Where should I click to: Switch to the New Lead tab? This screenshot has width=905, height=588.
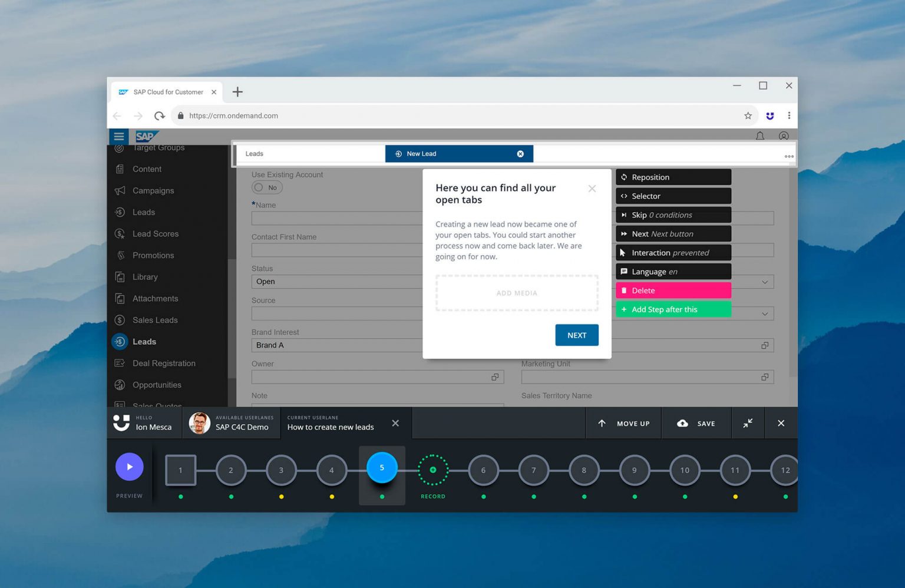pyautogui.click(x=421, y=153)
